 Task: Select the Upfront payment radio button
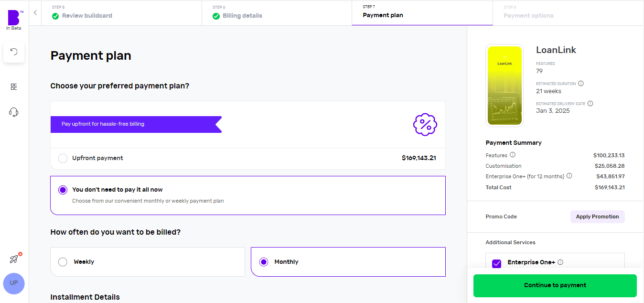(63, 158)
